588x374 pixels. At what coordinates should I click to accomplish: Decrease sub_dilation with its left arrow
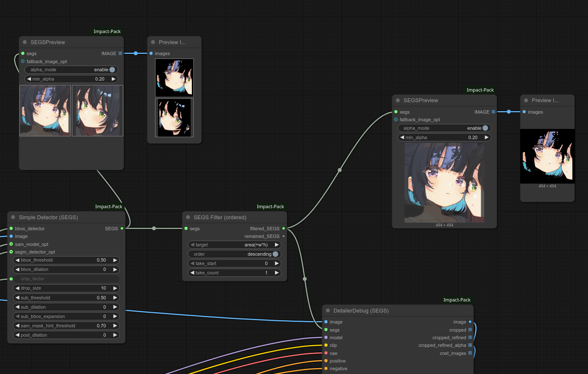tap(17, 307)
